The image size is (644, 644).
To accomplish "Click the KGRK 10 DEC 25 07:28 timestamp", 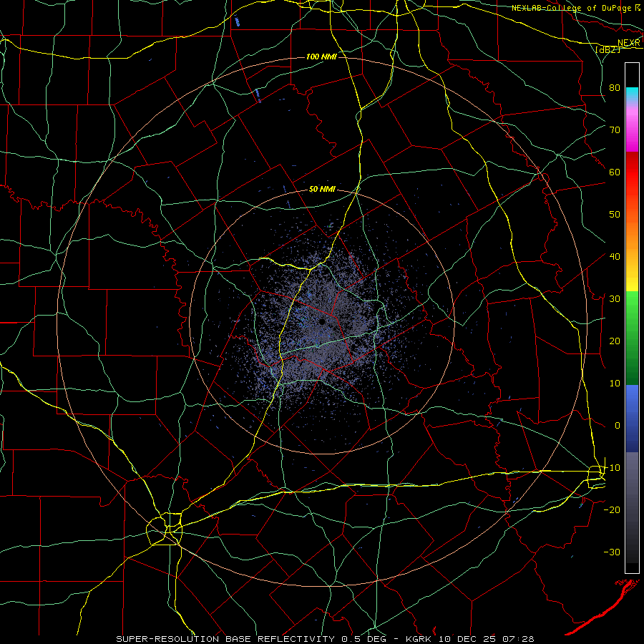I will point(470,639).
